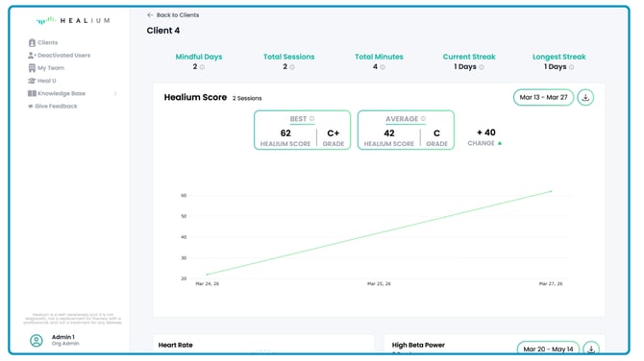Click the average score value 42
This screenshot has height=361, width=644.
pos(389,133)
